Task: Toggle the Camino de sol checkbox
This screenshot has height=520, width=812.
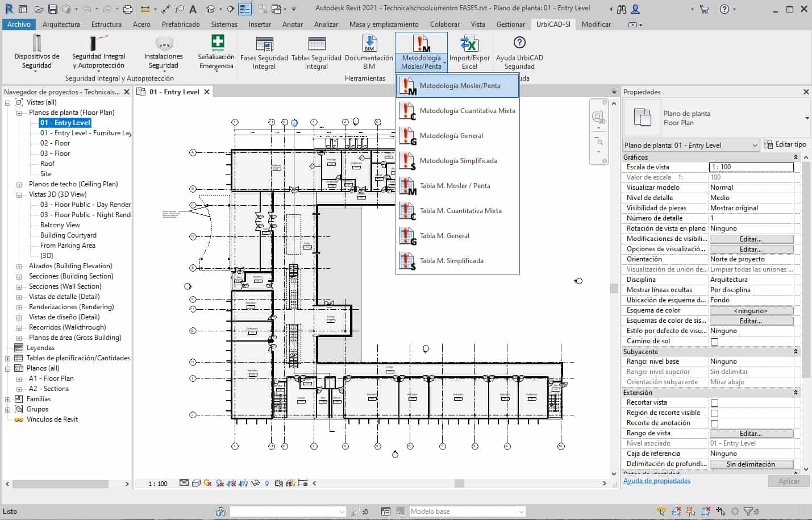Action: (x=714, y=342)
